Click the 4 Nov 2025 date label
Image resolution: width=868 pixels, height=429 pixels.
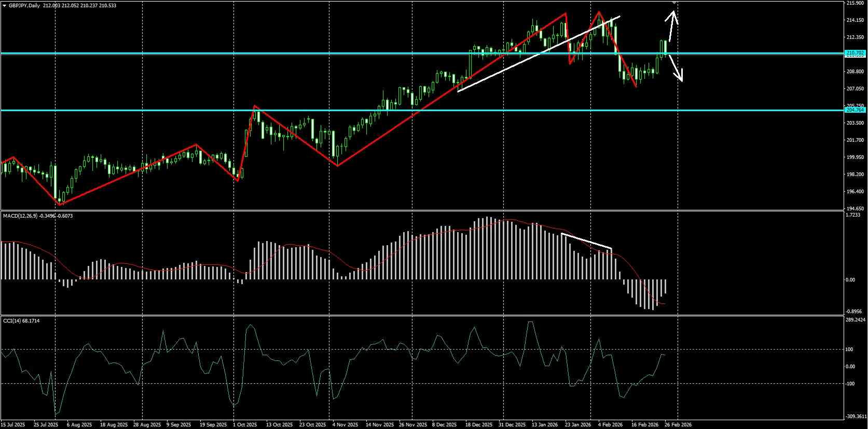click(346, 425)
